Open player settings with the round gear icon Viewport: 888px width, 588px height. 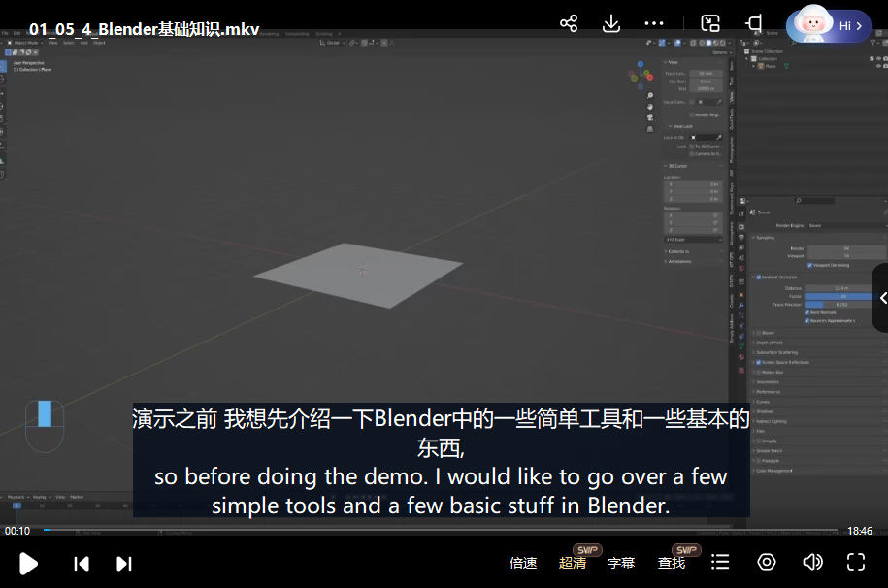pos(767,563)
